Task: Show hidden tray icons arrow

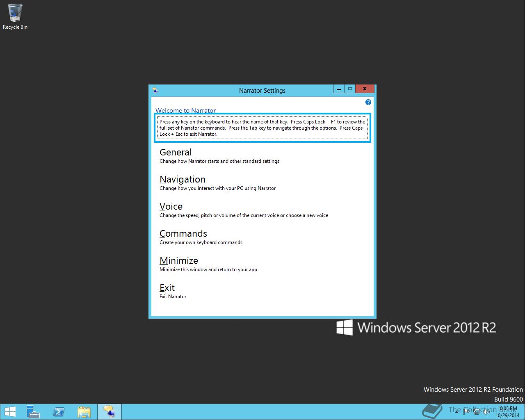Action: [457, 412]
